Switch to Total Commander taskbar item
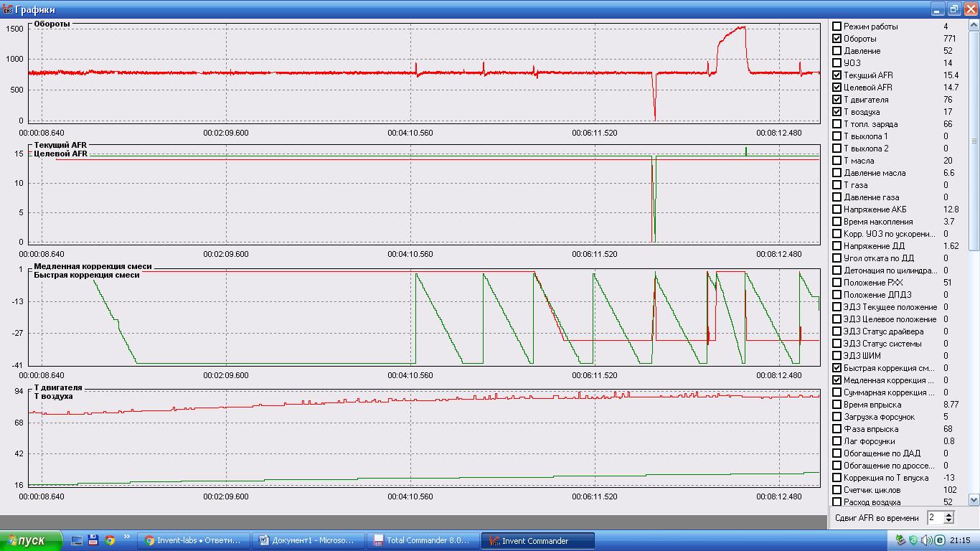The image size is (980, 551). pos(422,541)
